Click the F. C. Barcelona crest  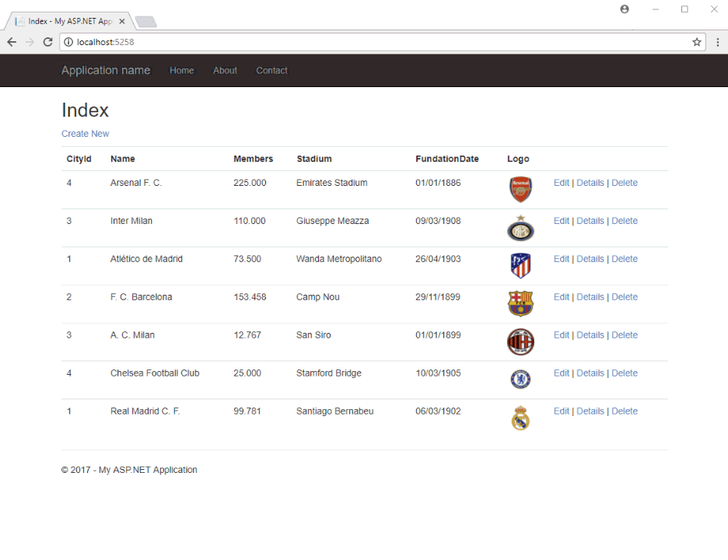[520, 303]
